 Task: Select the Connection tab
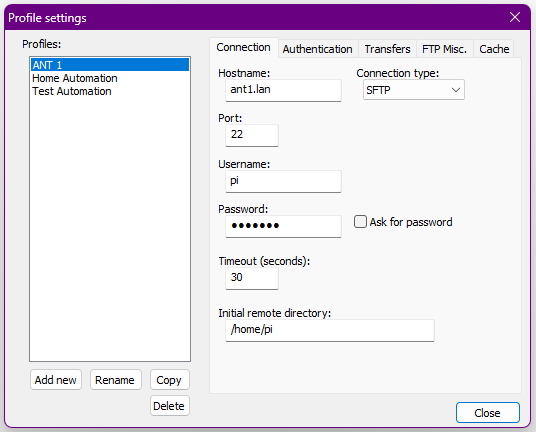click(244, 48)
